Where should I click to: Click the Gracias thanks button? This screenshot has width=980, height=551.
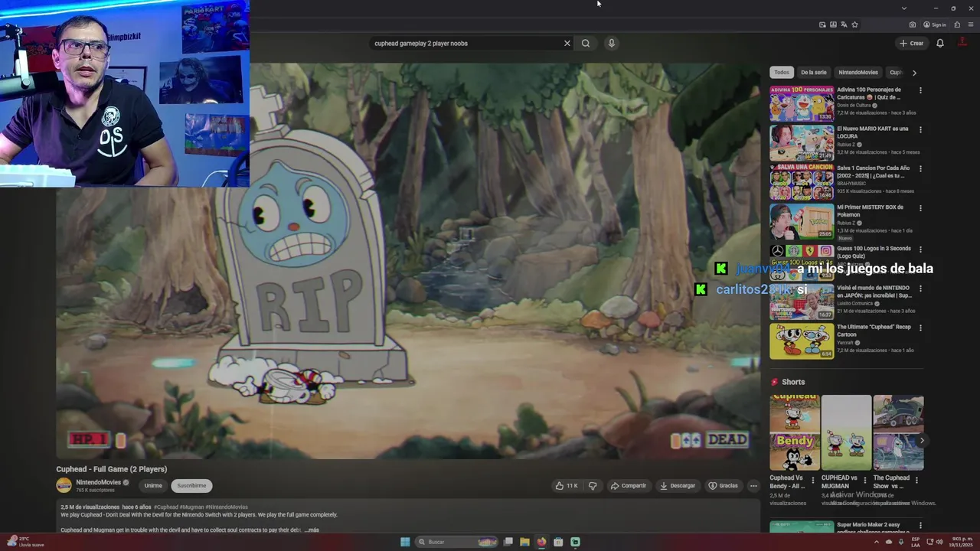pyautogui.click(x=724, y=486)
